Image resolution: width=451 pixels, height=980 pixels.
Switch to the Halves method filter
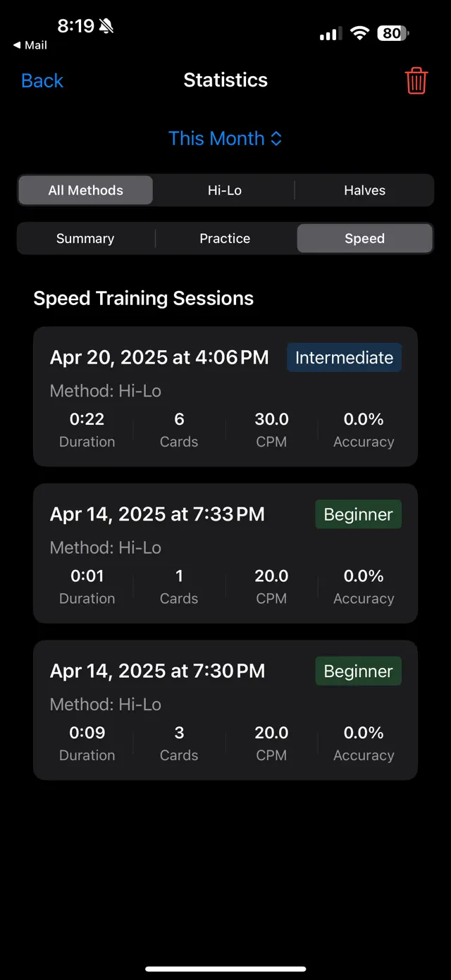tap(364, 190)
